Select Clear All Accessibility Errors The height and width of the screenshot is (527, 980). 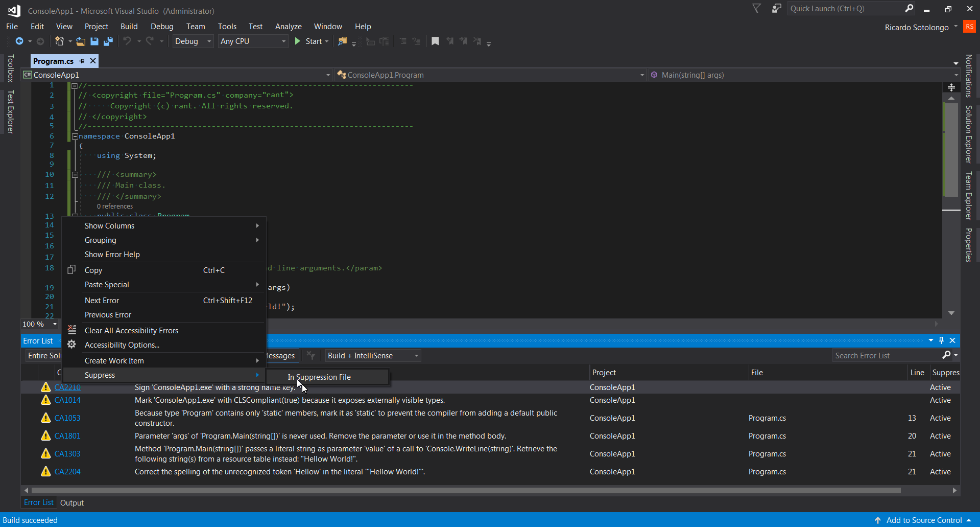(x=164, y=331)
